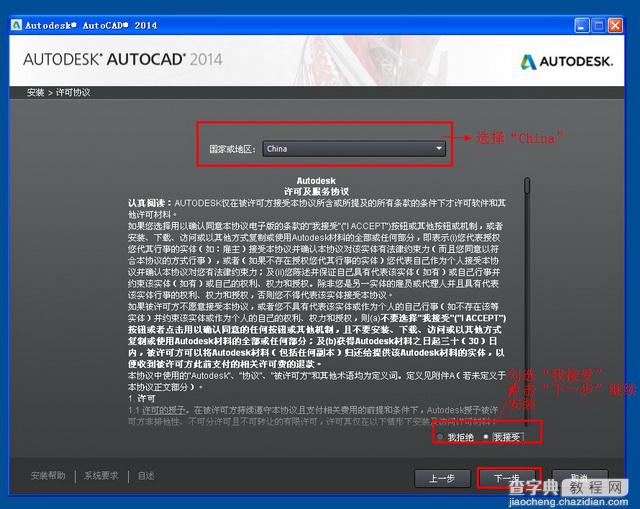The width and height of the screenshot is (640, 509).
Task: Click the 许可及服务协议 agreement heading
Action: (316, 191)
